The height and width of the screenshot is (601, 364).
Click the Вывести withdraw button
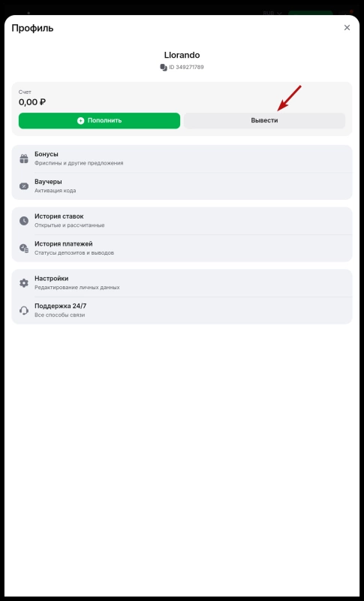[x=264, y=121]
